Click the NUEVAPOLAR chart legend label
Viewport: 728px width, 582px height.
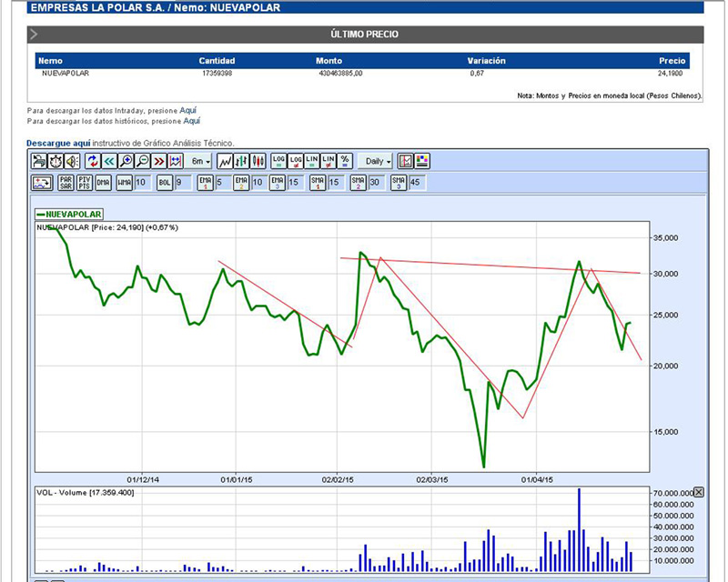69,214
